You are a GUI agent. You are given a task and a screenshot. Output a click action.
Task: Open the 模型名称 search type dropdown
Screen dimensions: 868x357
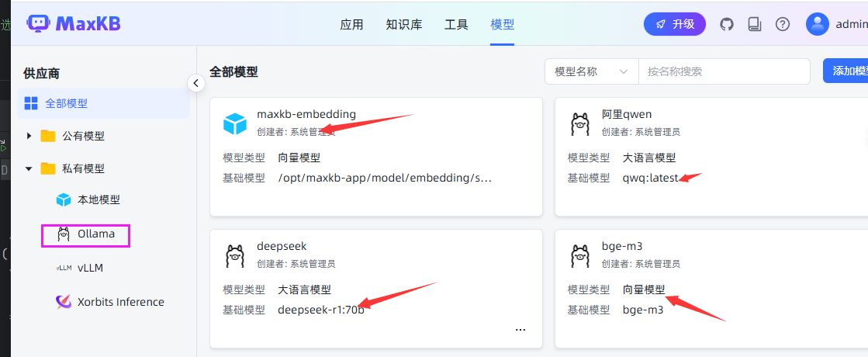click(592, 71)
